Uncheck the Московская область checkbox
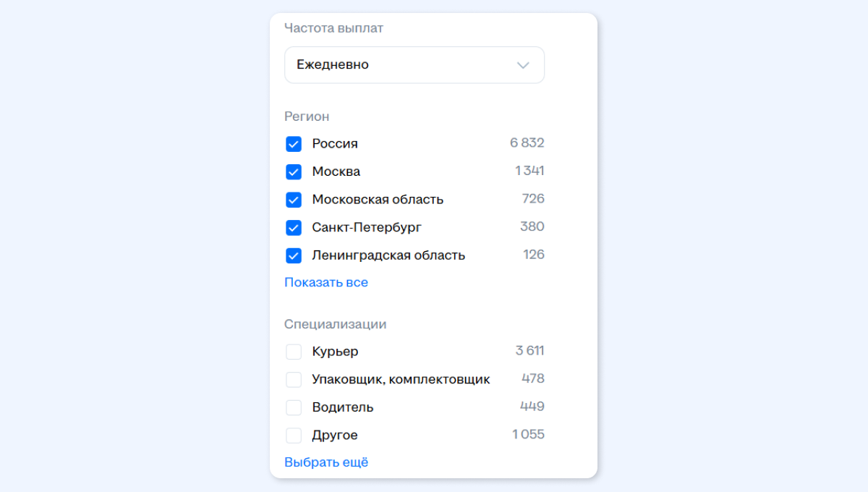This screenshot has height=492, width=868. pyautogui.click(x=294, y=200)
